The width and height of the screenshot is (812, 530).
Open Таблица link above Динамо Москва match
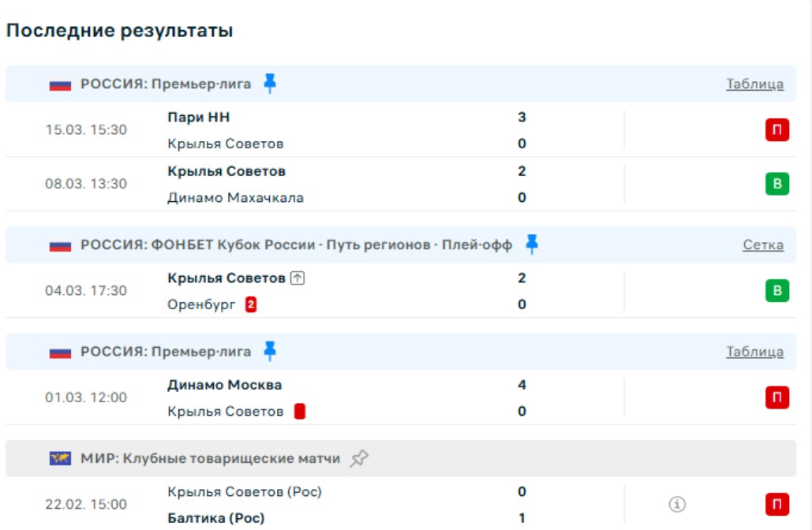[754, 352]
